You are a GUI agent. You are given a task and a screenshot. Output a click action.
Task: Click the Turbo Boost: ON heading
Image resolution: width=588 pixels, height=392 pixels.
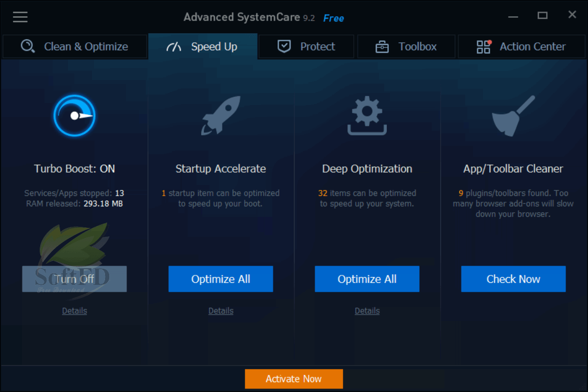[x=74, y=169]
